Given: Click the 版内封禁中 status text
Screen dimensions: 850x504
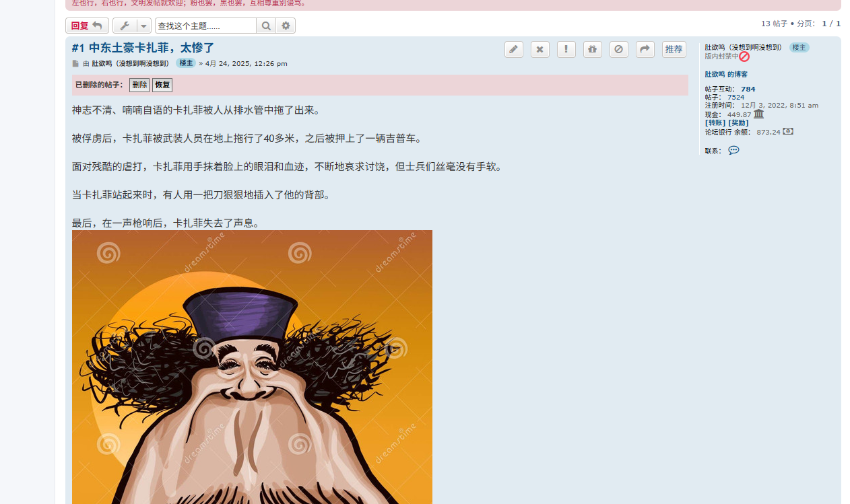Looking at the screenshot, I should 722,56.
